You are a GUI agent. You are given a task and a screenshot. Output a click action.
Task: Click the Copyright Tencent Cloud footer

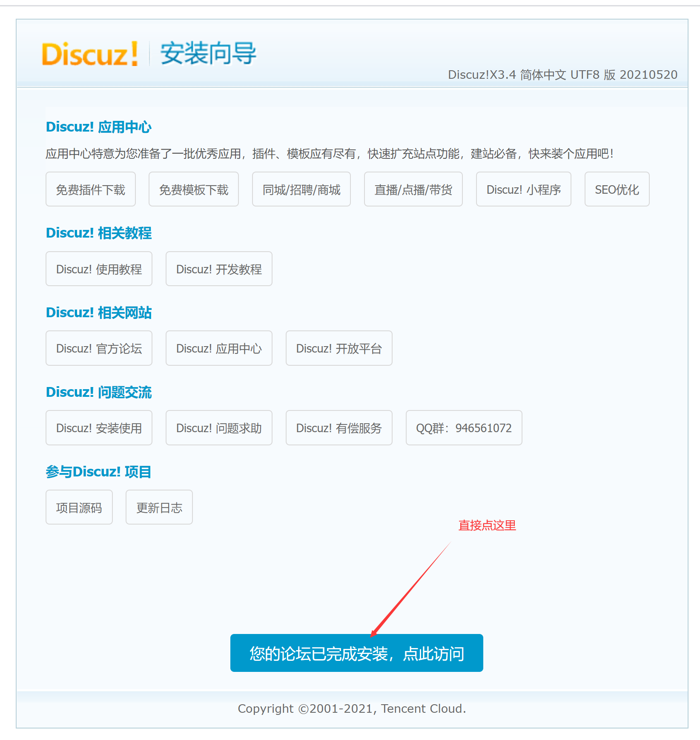point(352,709)
